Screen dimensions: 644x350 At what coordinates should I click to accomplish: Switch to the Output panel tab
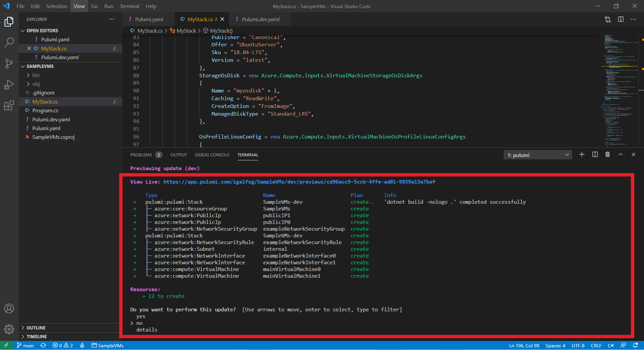178,155
